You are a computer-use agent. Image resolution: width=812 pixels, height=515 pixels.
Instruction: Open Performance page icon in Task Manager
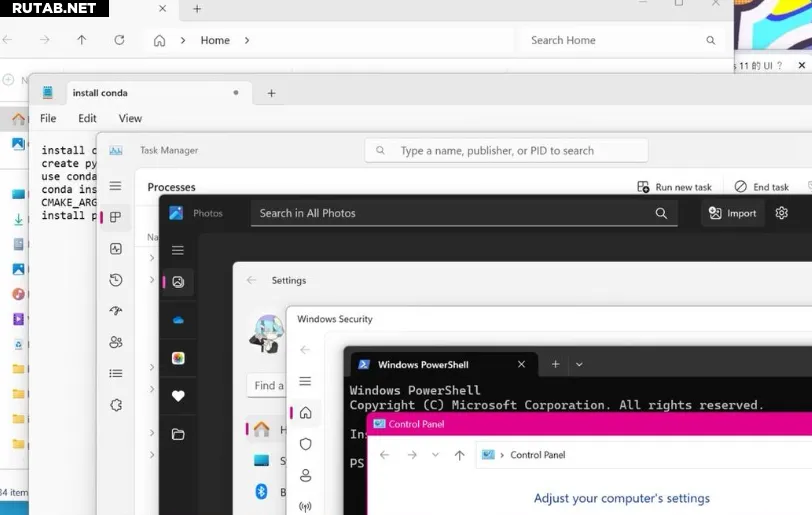(x=115, y=249)
